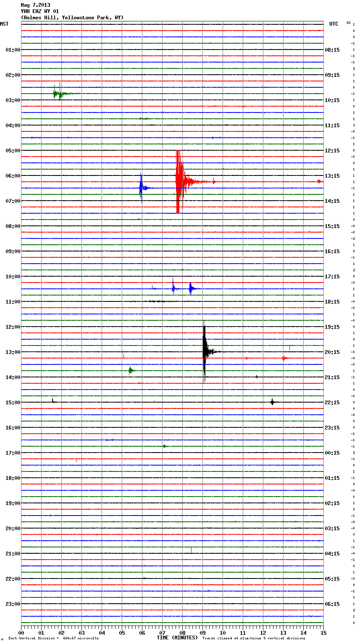
Task: Click the "23:00" MST time label
Action: pos(13,604)
